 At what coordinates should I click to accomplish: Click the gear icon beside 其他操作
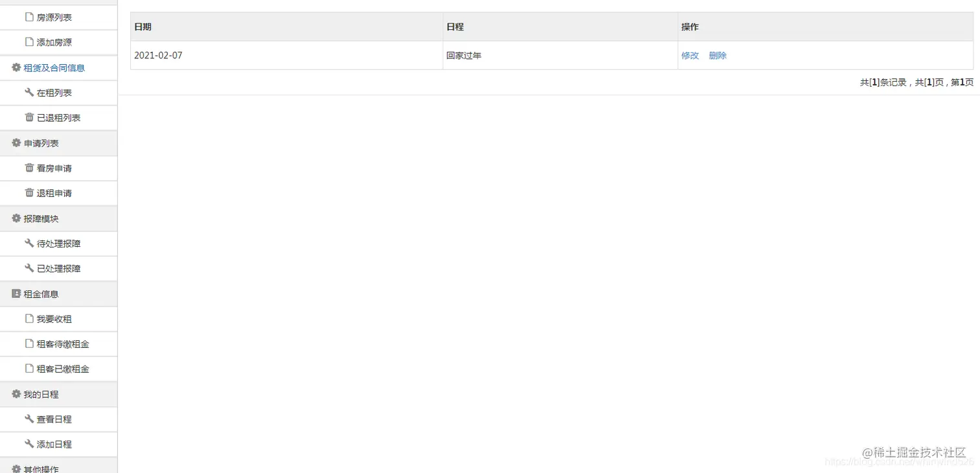point(16,468)
